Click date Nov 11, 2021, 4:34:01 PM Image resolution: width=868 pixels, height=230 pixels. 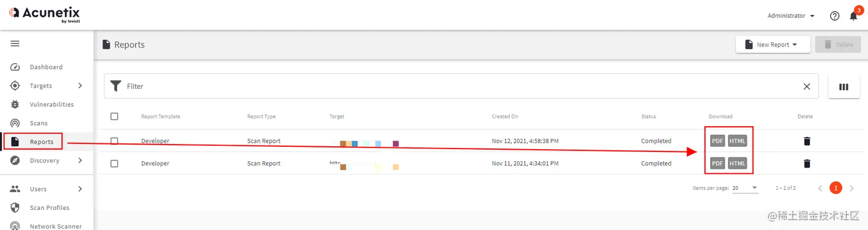click(525, 163)
